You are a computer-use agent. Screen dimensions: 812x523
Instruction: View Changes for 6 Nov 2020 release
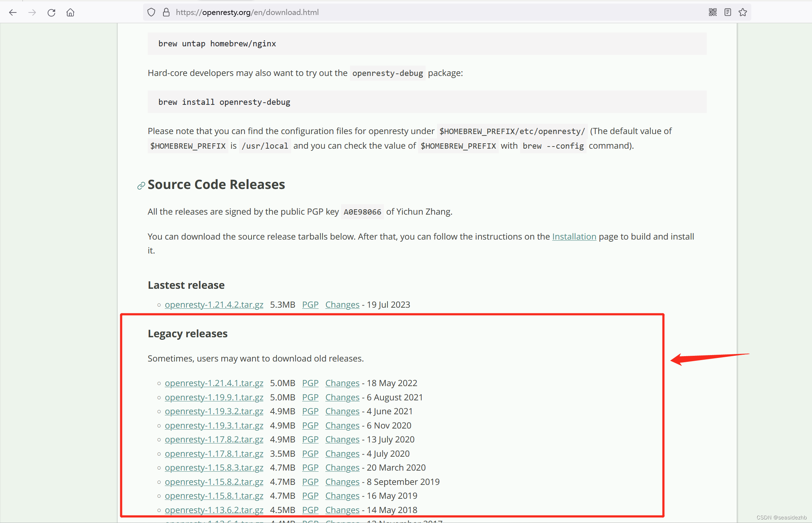342,426
